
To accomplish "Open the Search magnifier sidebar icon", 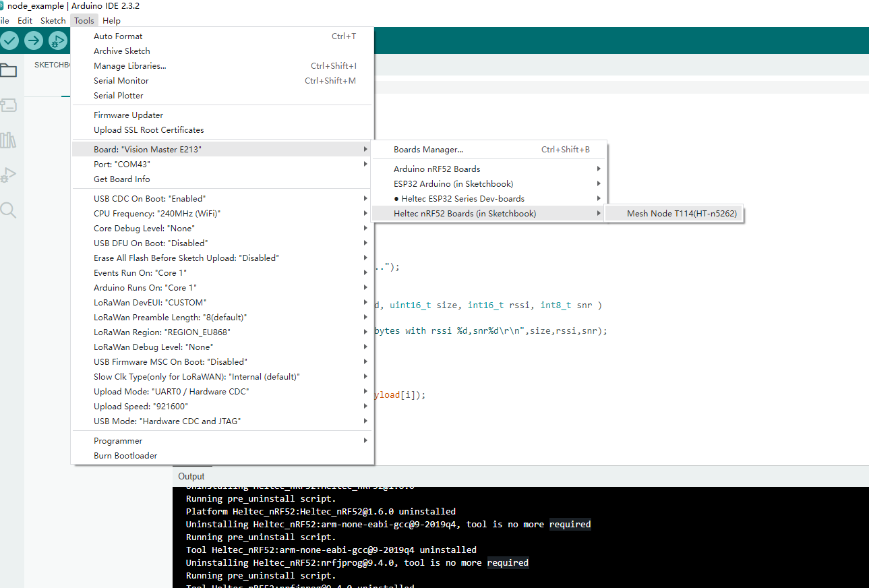I will pyautogui.click(x=8, y=210).
